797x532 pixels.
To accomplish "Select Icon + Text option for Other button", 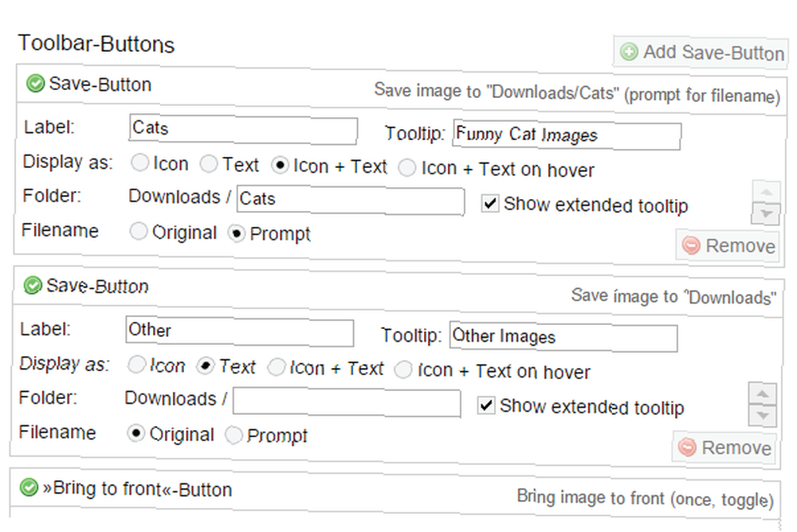I will coord(276,367).
